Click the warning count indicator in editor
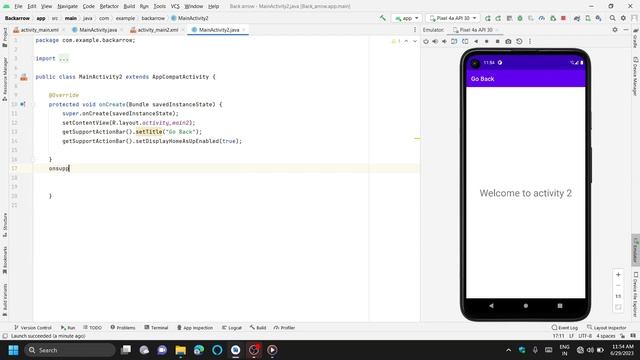 pos(396,41)
